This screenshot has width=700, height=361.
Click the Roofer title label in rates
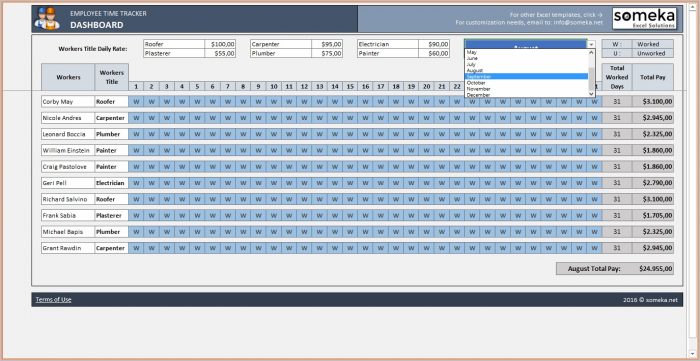pos(174,44)
